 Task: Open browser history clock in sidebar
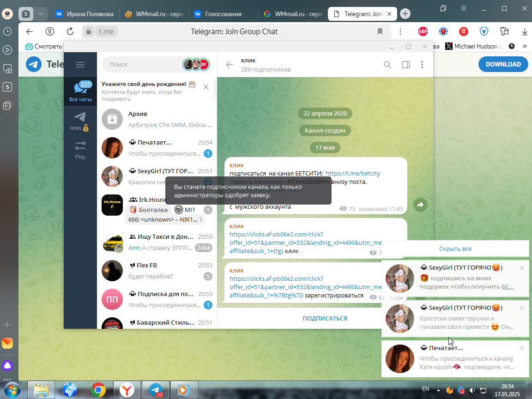[7, 31]
